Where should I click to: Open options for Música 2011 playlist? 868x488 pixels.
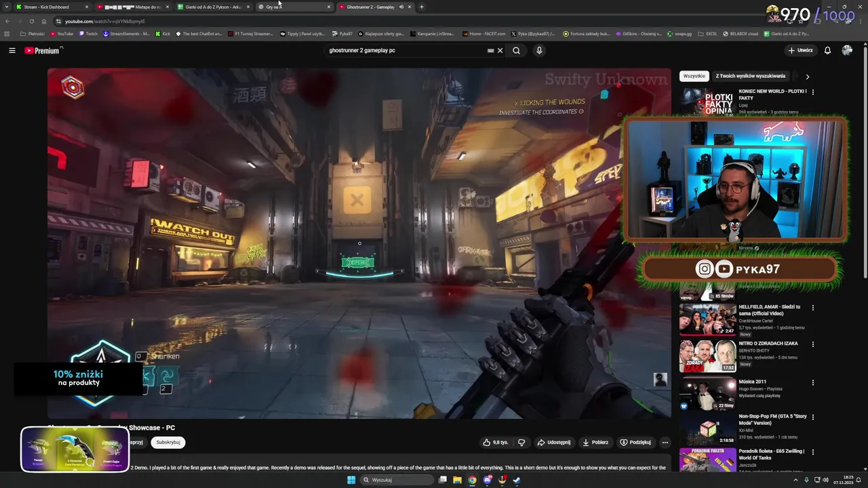pos(812,382)
